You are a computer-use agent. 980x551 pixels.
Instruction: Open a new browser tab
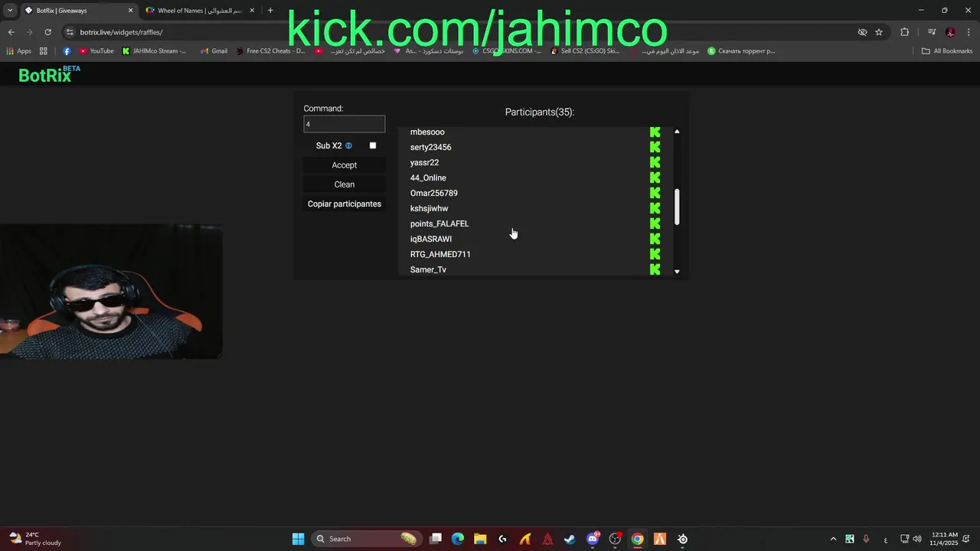pos(270,11)
